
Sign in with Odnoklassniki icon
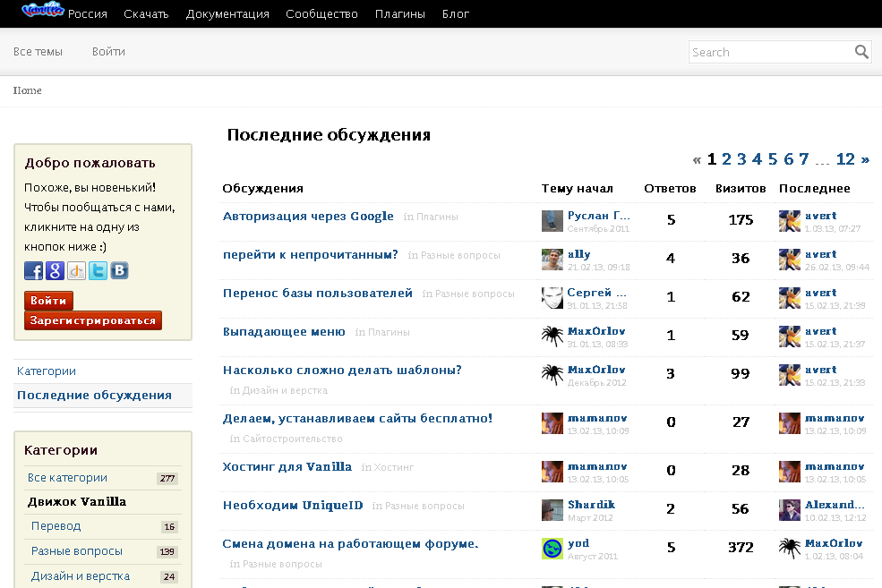(x=76, y=270)
